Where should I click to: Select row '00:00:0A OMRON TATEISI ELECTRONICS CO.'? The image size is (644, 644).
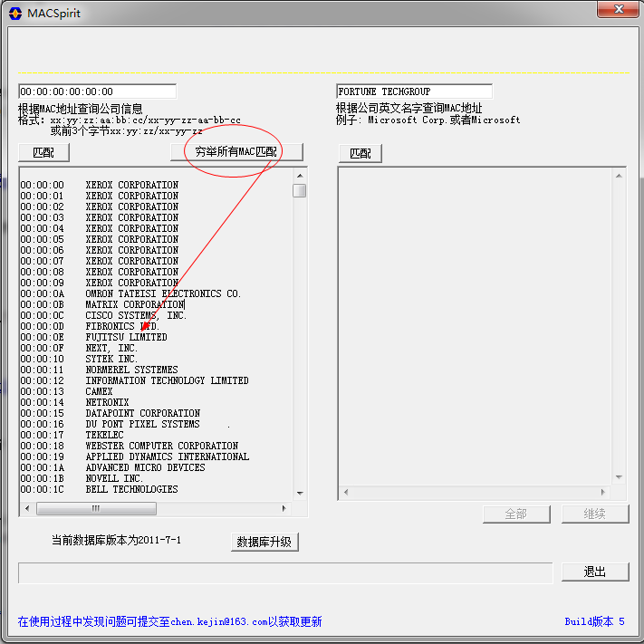tap(130, 294)
